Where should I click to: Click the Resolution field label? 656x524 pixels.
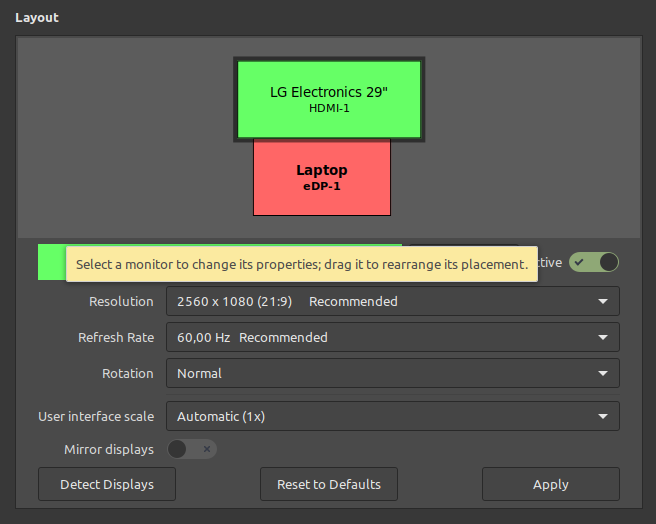(121, 301)
